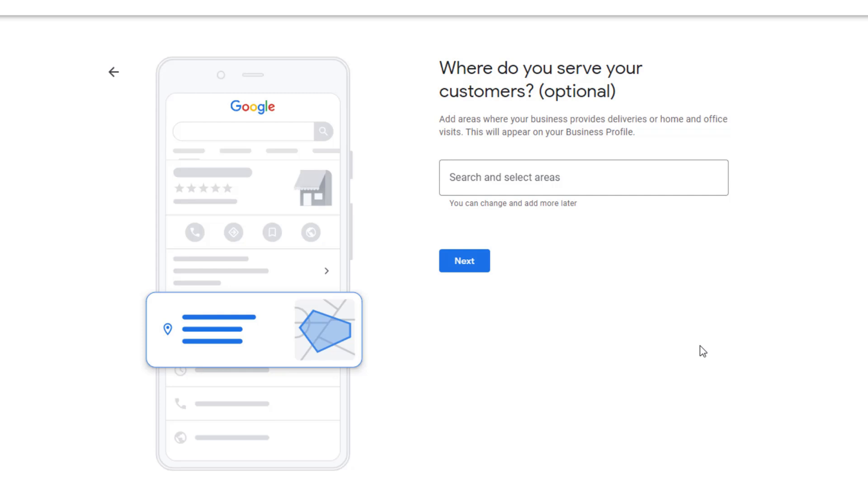Click the phone call icon on mock profile
The height and width of the screenshot is (488, 868).
click(x=194, y=232)
